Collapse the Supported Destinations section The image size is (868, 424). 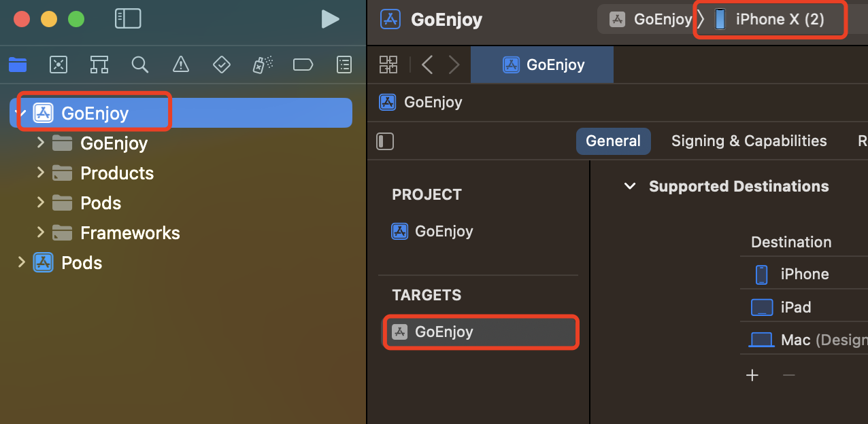pos(630,186)
